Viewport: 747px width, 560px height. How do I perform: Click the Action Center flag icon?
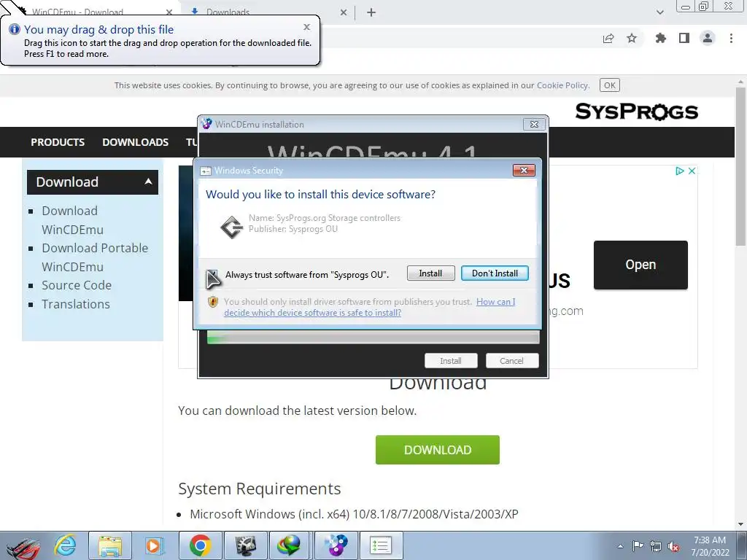point(638,546)
